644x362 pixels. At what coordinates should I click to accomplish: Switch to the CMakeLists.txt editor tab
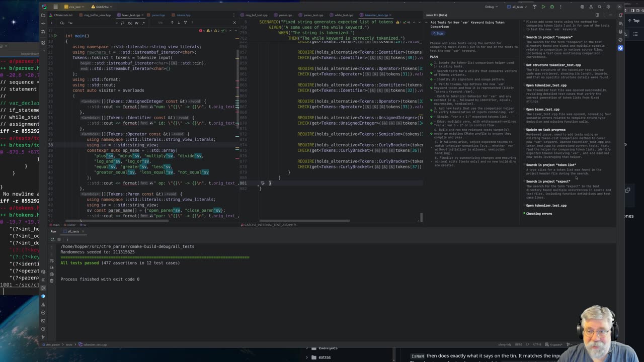point(62,15)
